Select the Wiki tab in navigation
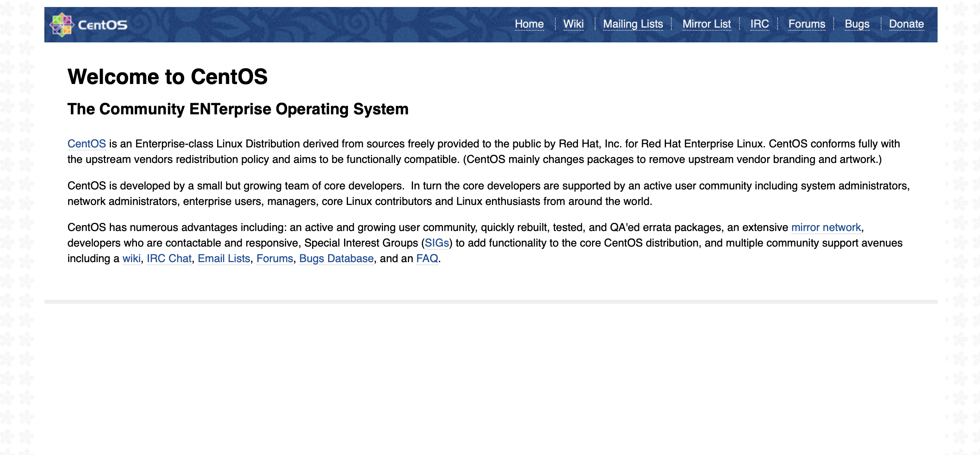The height and width of the screenshot is (455, 980). (x=573, y=24)
